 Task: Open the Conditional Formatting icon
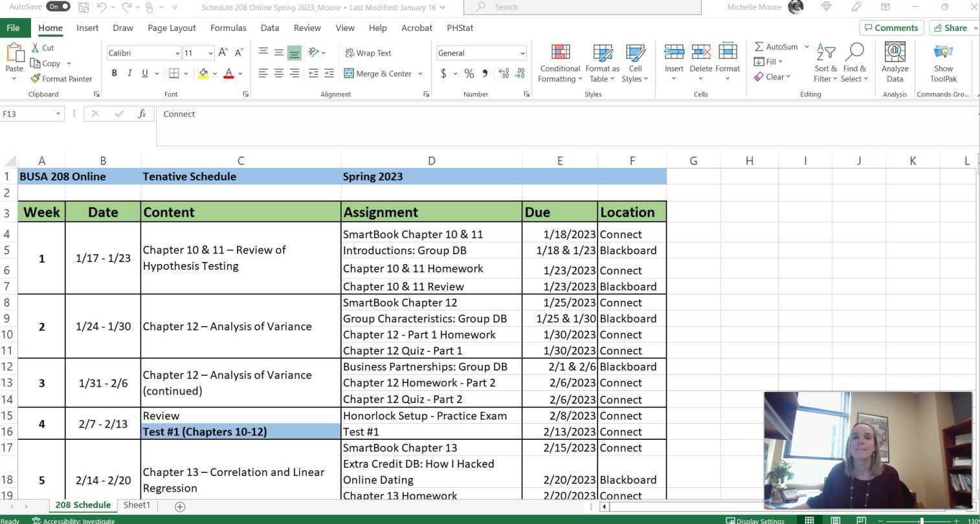(x=560, y=53)
